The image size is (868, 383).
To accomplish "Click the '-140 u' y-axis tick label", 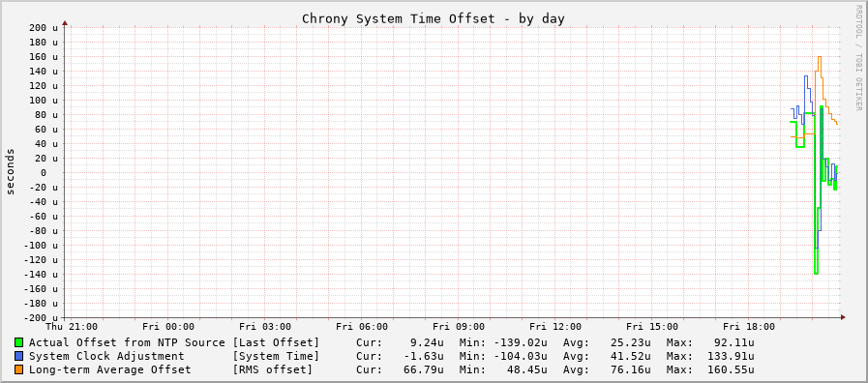I will click(x=40, y=274).
